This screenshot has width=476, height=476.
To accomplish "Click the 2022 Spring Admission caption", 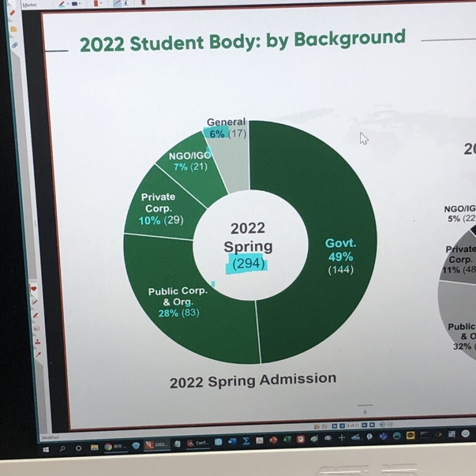I will point(253,381).
